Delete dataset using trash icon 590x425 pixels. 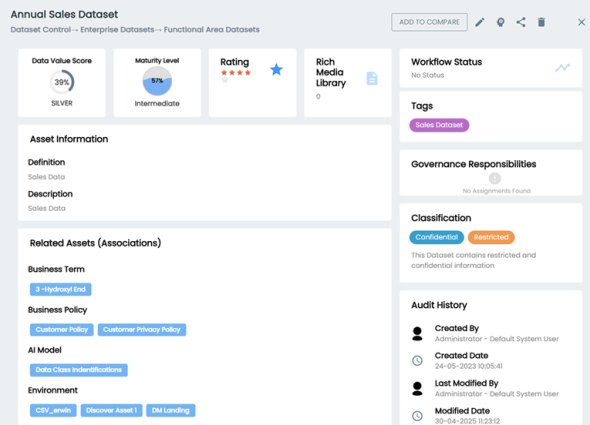click(x=541, y=22)
